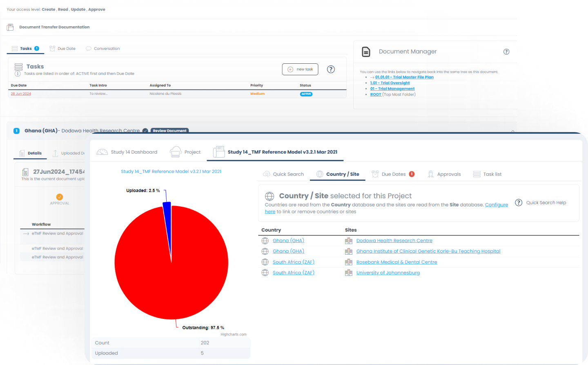Click site icon beside University of Johannesburg

coord(349,273)
